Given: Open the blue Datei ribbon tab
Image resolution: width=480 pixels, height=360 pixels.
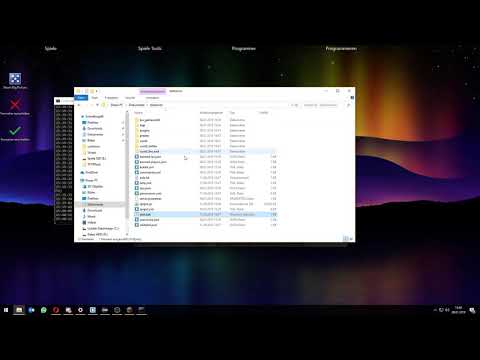Looking at the screenshot, I should coord(81,98).
